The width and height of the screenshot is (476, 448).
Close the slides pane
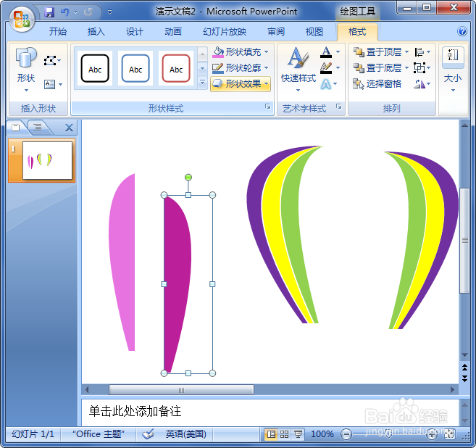click(x=70, y=128)
